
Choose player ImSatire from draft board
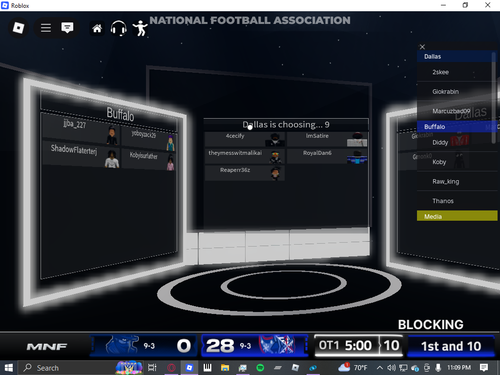point(327,139)
